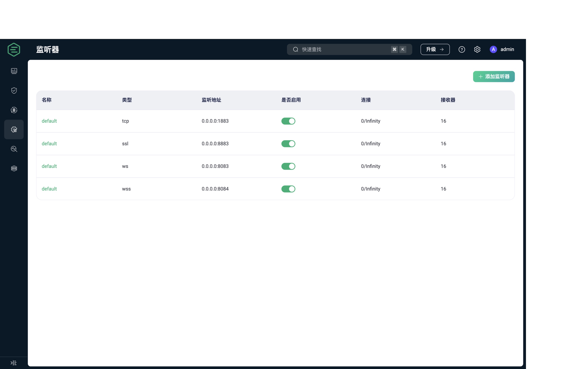Click the address 0.0.0.0:8083
This screenshot has height=369, width=588.
pos(215,166)
